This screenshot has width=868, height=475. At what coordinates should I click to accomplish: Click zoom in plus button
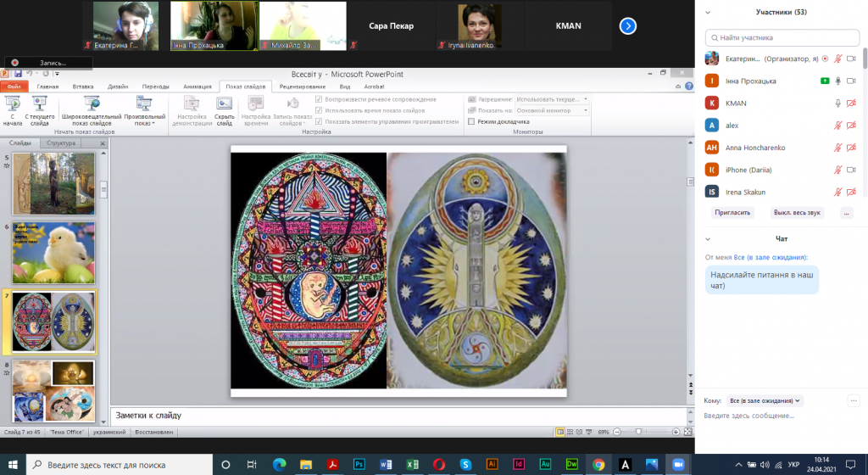pos(676,432)
